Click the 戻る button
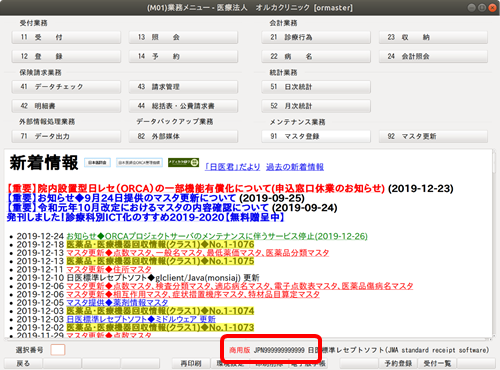The height and width of the screenshot is (370, 500). click(23, 364)
